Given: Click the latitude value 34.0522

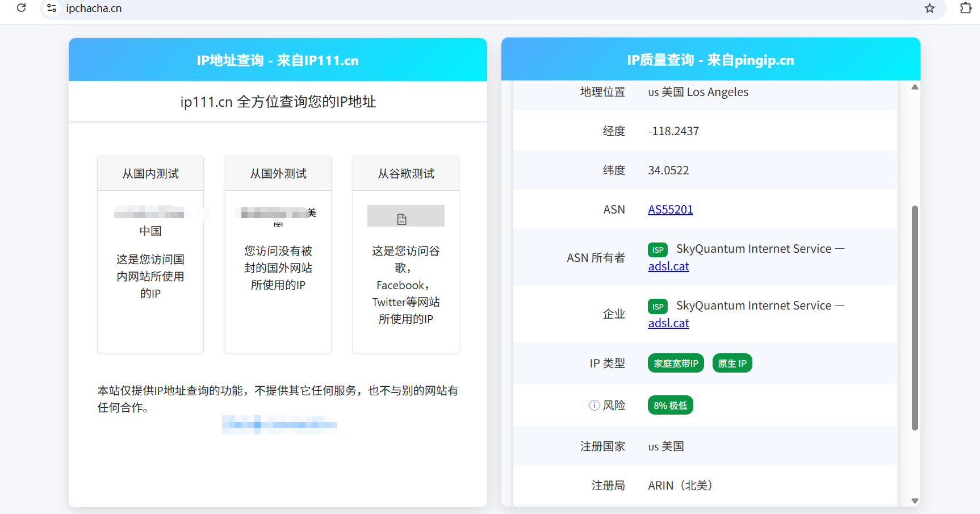Looking at the screenshot, I should pyautogui.click(x=668, y=170).
